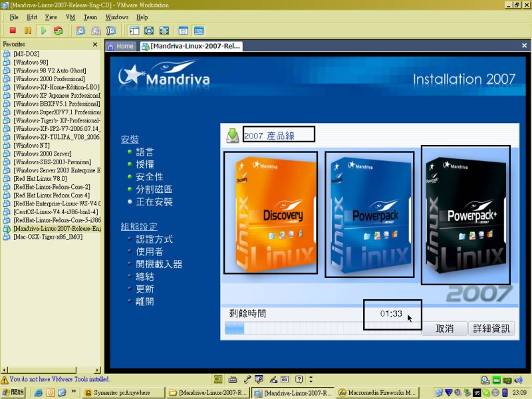Select [Red Hat Linux V8.0] in Favorites

coord(40,178)
